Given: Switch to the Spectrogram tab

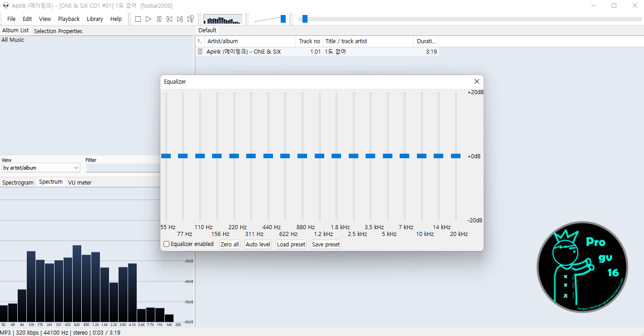Looking at the screenshot, I should 18,182.
